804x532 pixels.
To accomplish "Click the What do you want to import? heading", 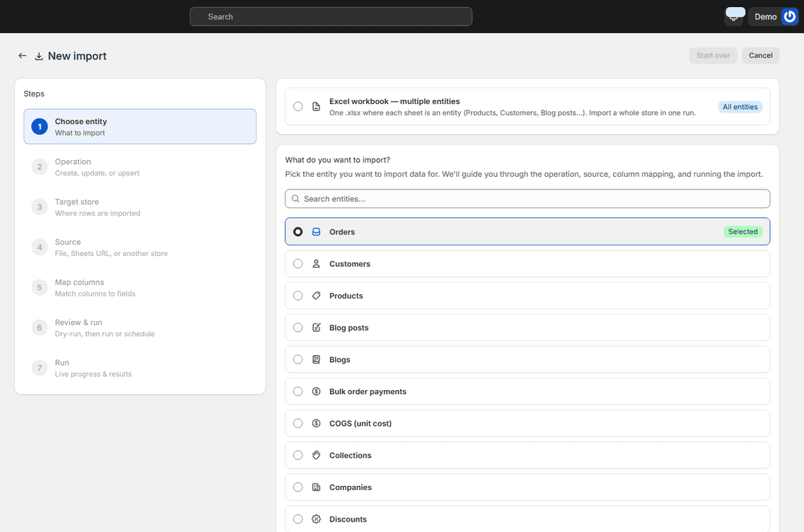I will 338,160.
